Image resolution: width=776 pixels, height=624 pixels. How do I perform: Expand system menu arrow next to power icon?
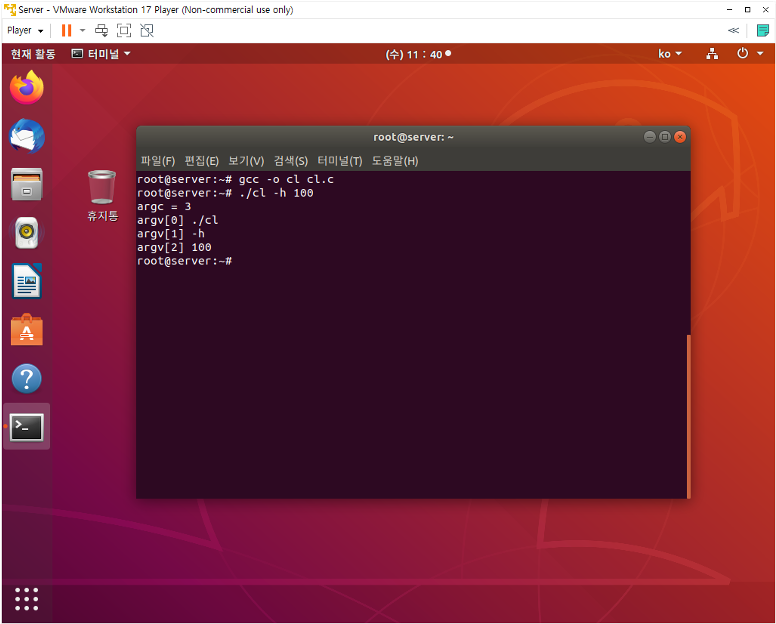[760, 53]
